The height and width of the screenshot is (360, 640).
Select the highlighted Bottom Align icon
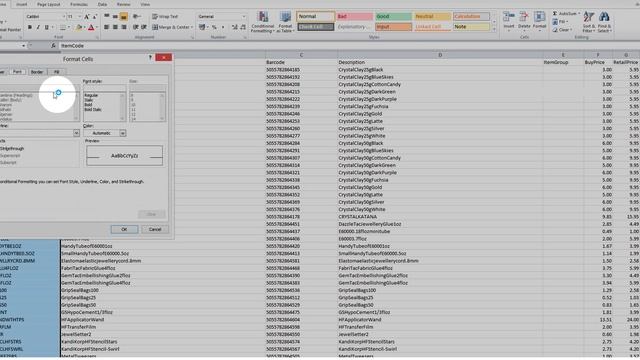click(124, 17)
